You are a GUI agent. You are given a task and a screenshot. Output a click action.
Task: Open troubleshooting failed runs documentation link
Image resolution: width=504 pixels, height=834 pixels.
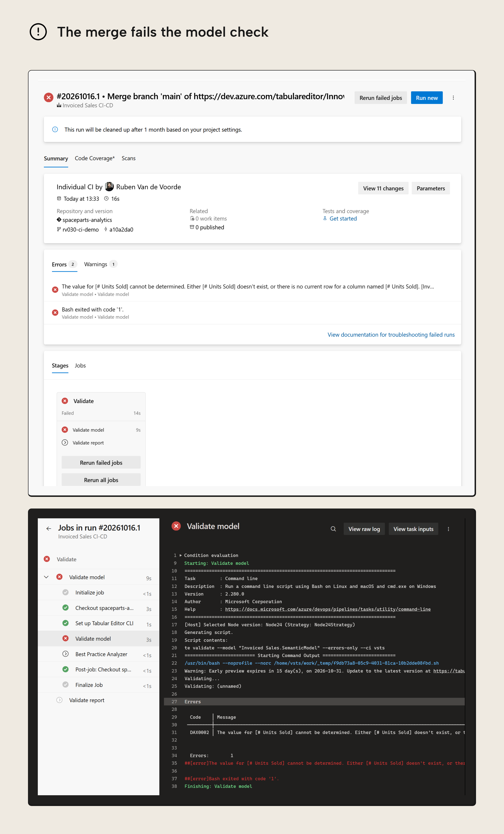point(391,334)
